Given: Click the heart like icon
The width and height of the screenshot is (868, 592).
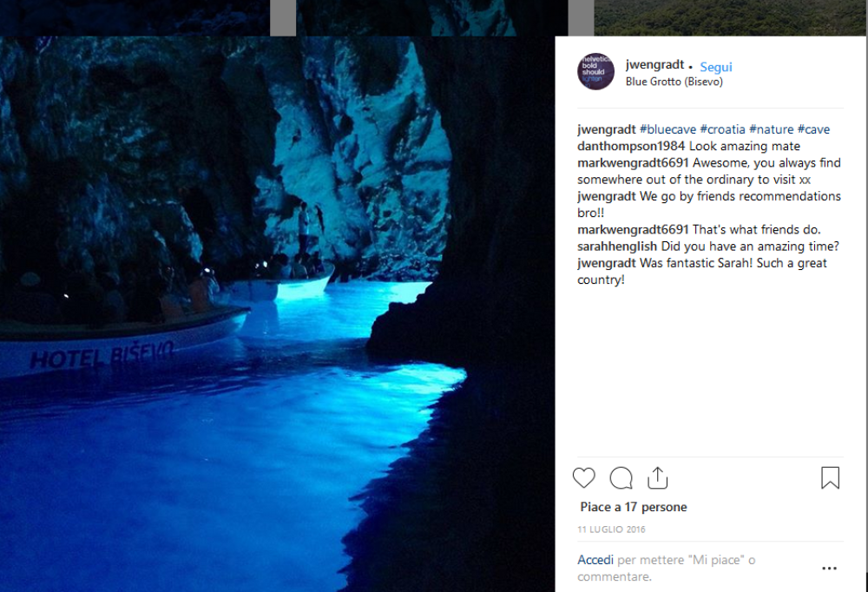Looking at the screenshot, I should click(x=584, y=478).
